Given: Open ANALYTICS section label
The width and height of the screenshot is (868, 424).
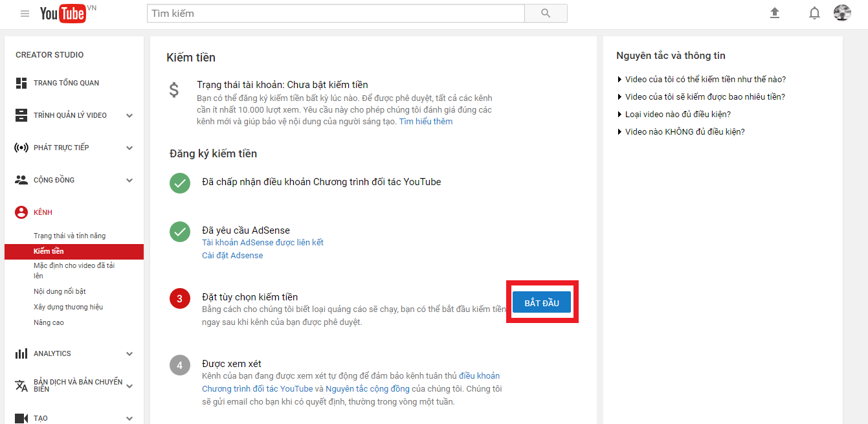Looking at the screenshot, I should click(52, 353).
